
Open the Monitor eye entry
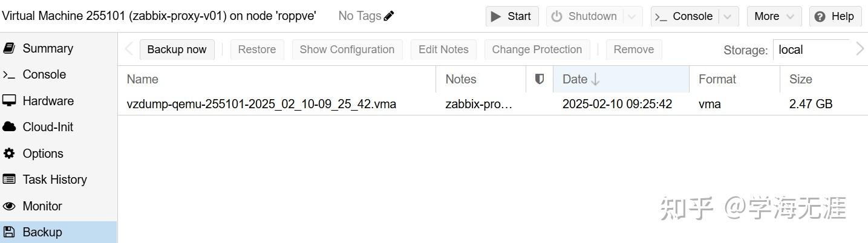(x=42, y=206)
